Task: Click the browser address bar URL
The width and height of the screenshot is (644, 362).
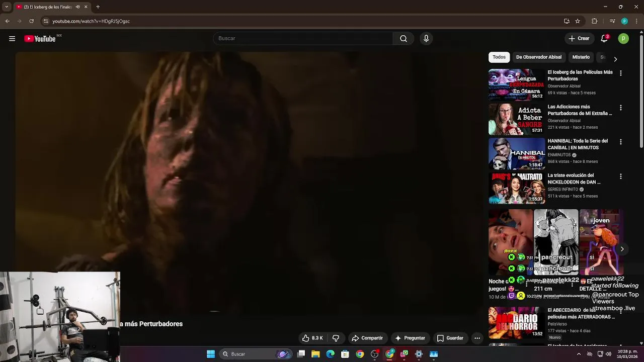Action: point(91,21)
